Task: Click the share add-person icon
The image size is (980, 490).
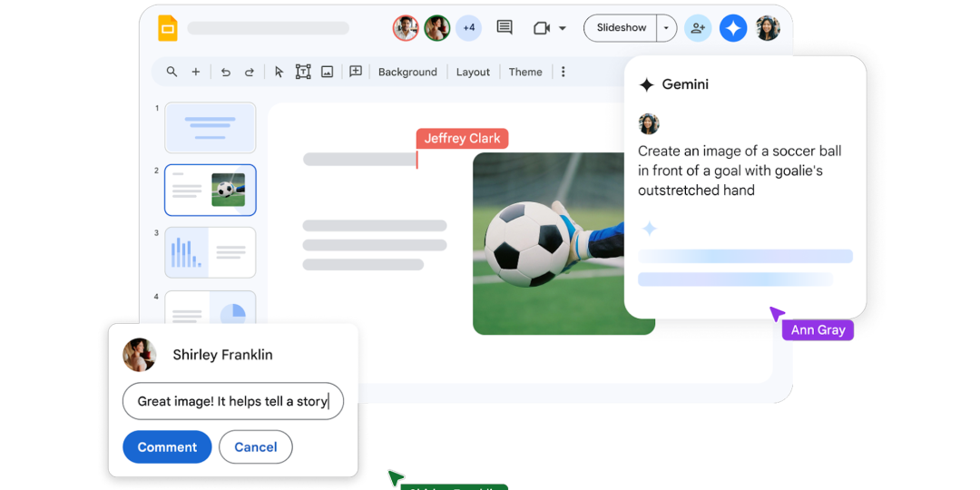Action: 697,28
